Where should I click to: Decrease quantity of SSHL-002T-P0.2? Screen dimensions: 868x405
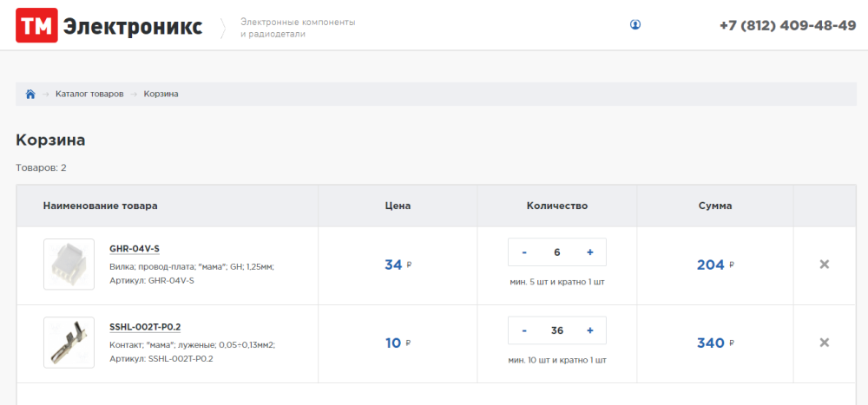[x=524, y=330]
